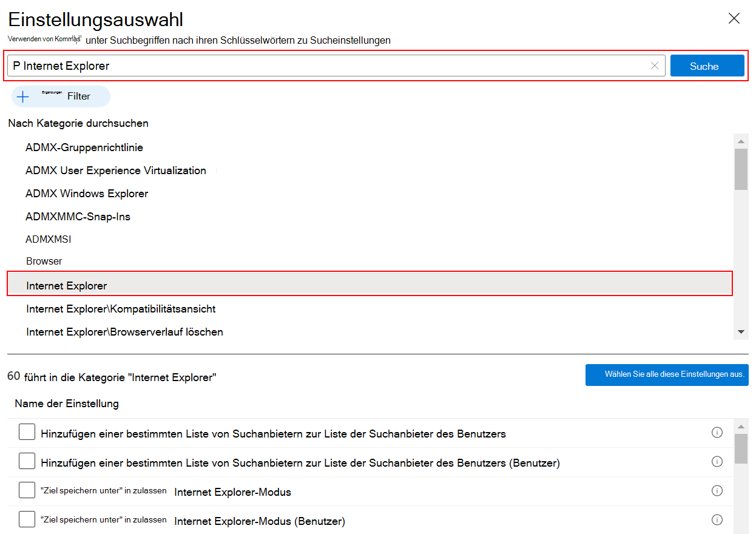Choose Internet Explorer\Kompatibilitätsansicht category
This screenshot has height=534, width=756.
[121, 309]
